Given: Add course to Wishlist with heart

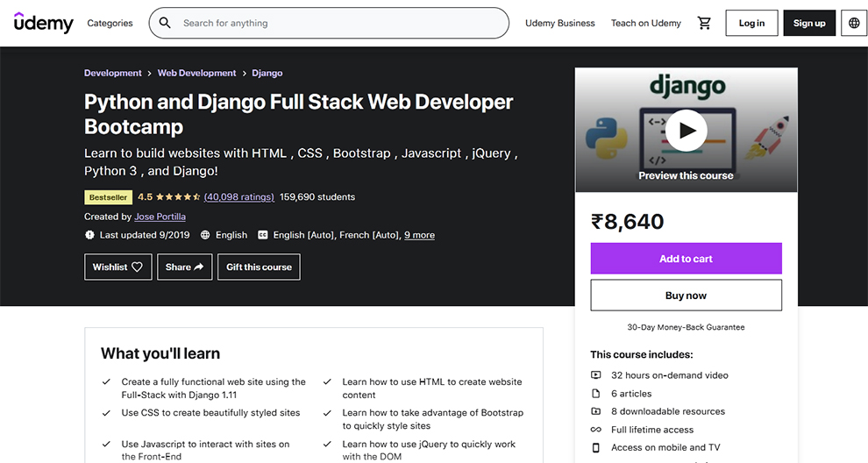Looking at the screenshot, I should (x=117, y=267).
